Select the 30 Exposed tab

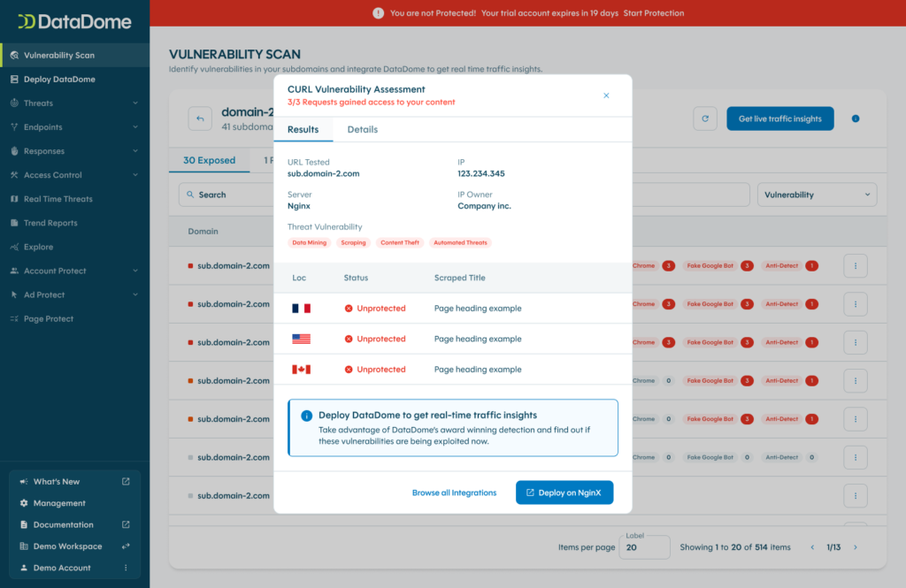209,161
